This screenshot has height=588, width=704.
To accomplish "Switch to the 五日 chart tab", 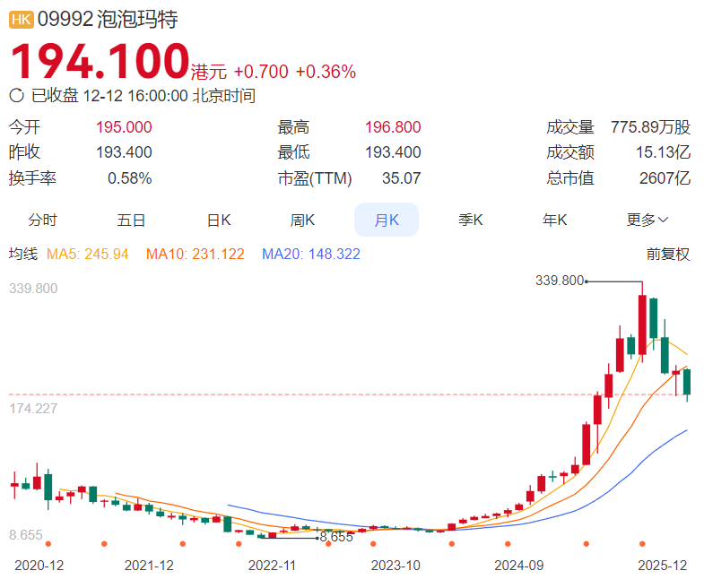I will coord(131,220).
